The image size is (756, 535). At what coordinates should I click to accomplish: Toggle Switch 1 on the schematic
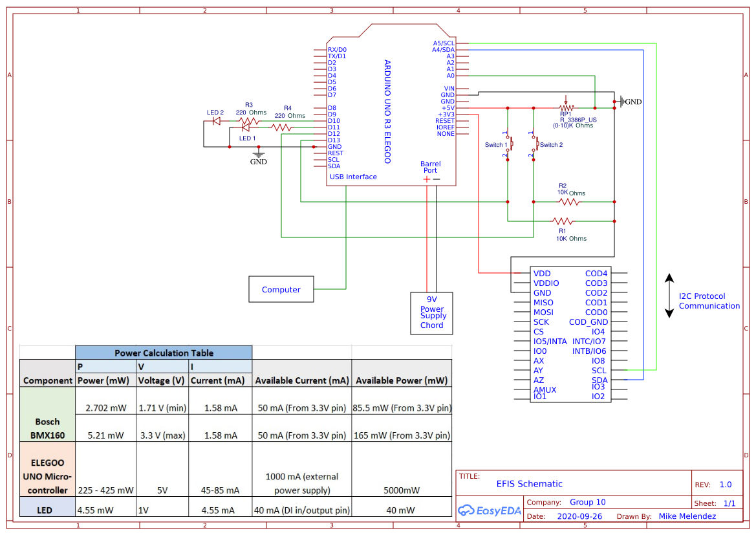[510, 145]
